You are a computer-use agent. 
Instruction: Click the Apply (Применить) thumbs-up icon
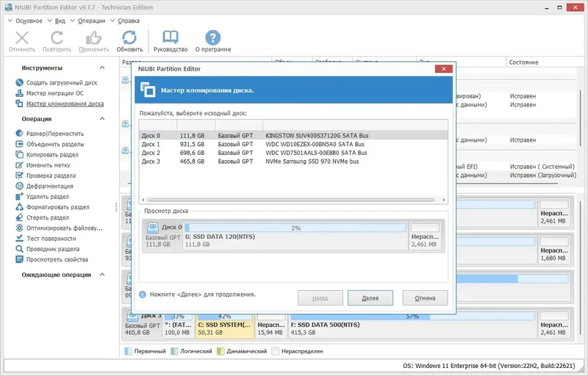click(94, 38)
